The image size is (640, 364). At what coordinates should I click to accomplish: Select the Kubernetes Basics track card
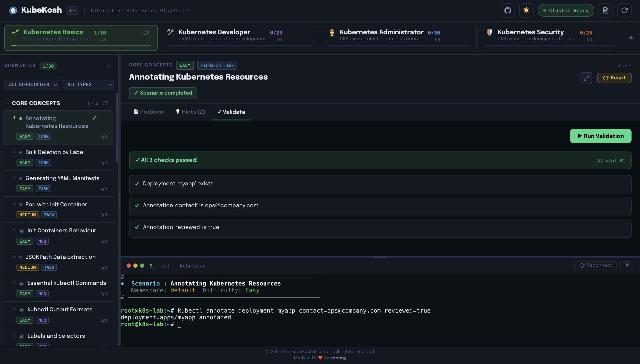point(81,38)
